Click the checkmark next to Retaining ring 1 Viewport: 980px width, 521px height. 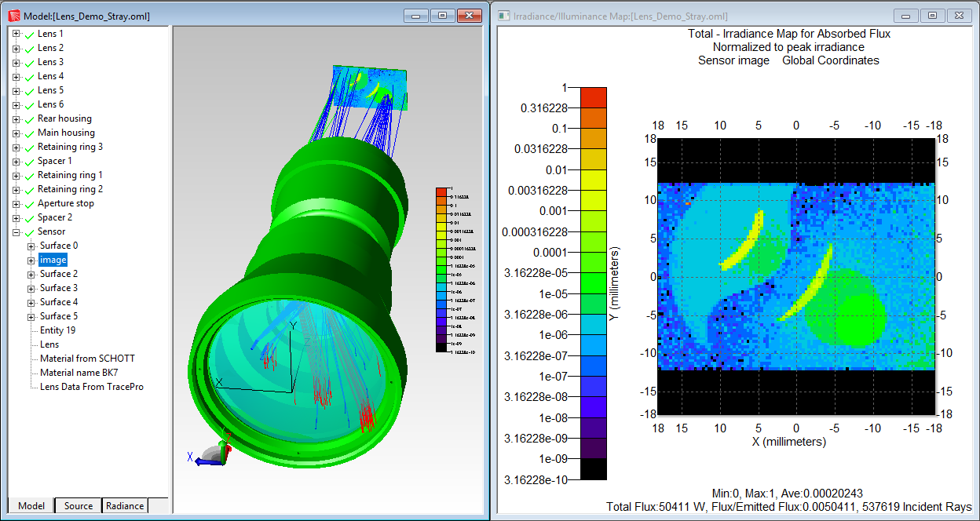pyautogui.click(x=28, y=175)
